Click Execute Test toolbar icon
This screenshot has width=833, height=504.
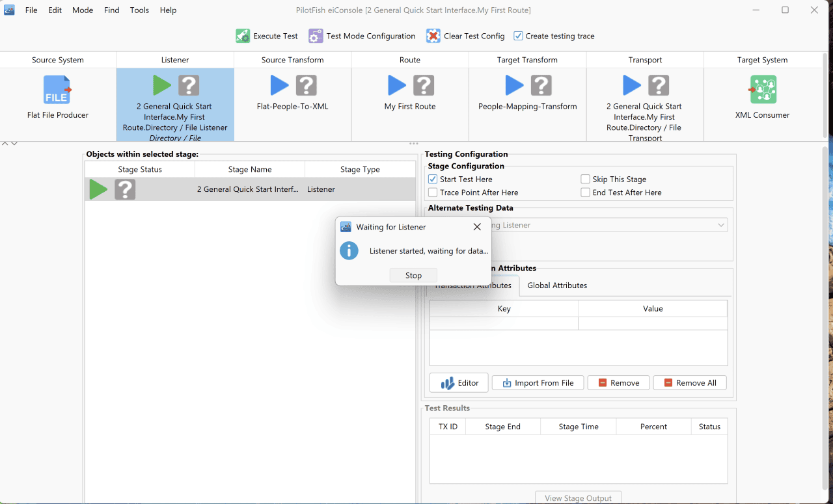tap(243, 36)
